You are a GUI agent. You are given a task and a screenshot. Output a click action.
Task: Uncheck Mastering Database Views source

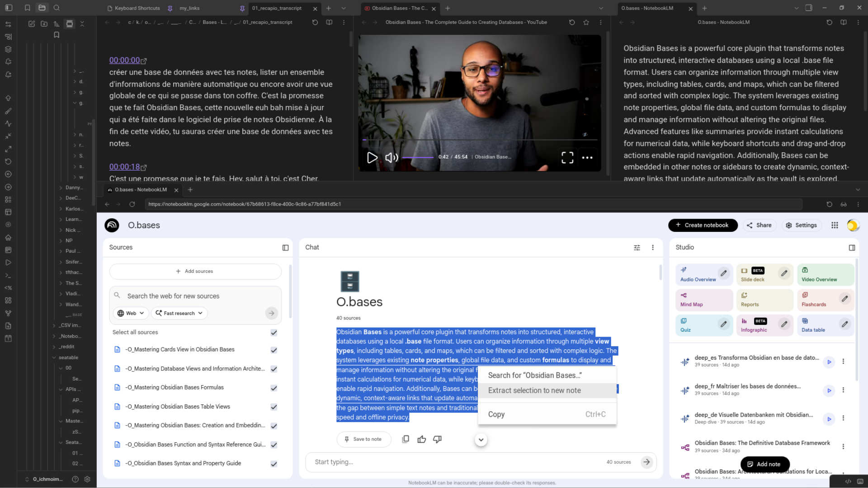(x=274, y=369)
